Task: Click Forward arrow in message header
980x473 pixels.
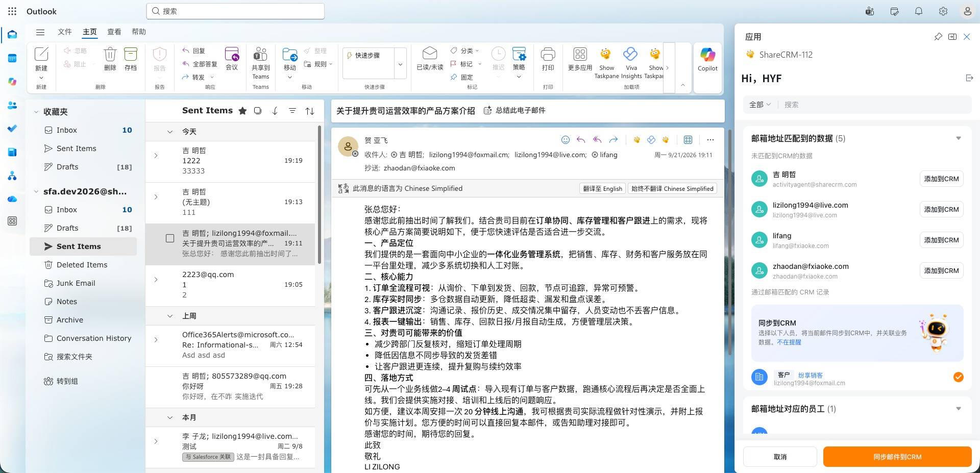Action: (x=614, y=140)
